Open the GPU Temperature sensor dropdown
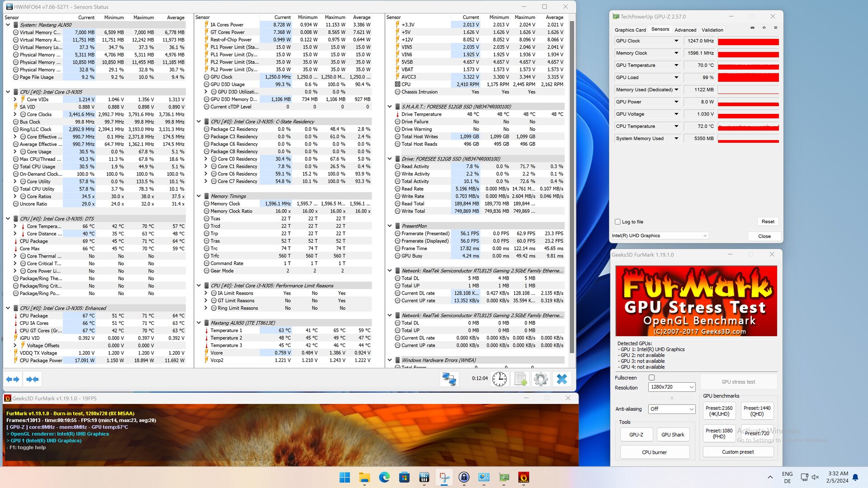 click(676, 66)
